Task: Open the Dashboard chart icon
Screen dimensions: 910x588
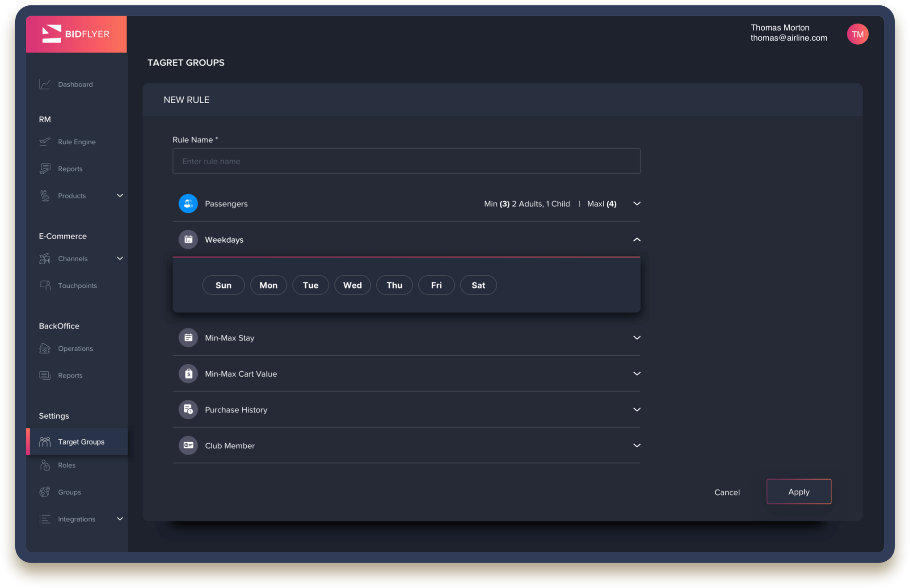Action: pyautogui.click(x=45, y=84)
